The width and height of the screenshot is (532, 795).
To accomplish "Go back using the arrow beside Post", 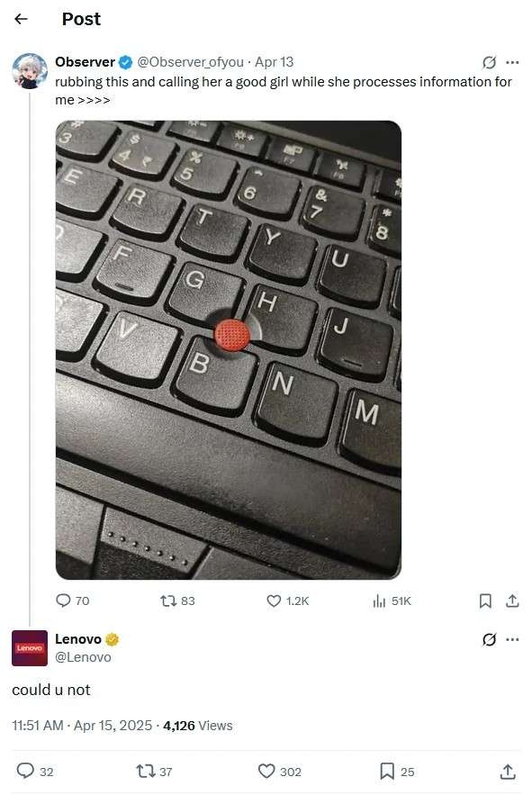I will click(21, 19).
